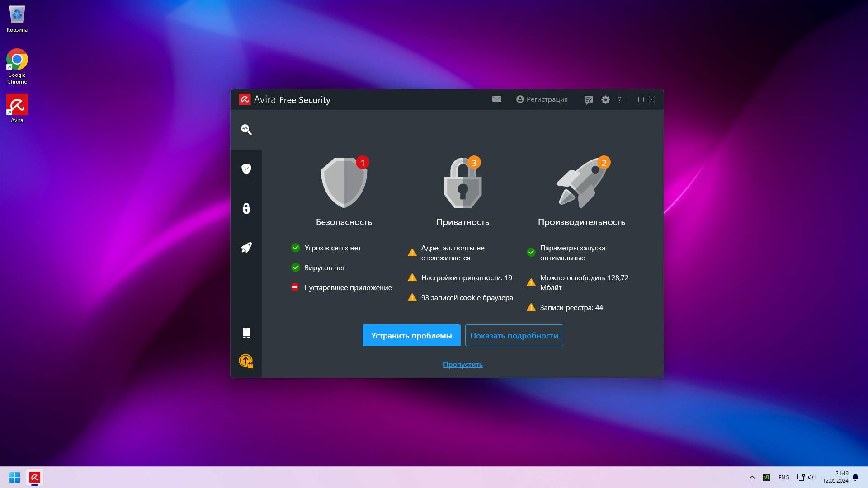This screenshot has height=488, width=868.
Task: Open the Privacy padlock sidebar section
Action: pos(246,208)
